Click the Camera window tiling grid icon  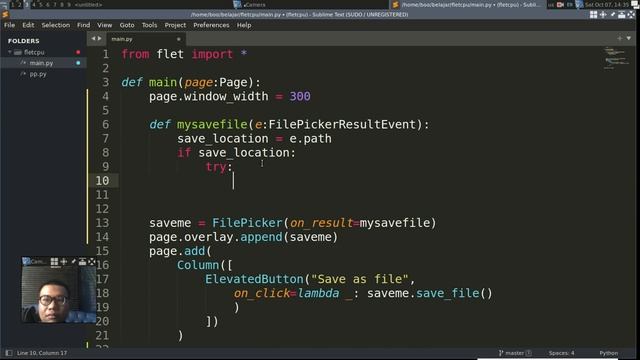[x=54, y=262]
